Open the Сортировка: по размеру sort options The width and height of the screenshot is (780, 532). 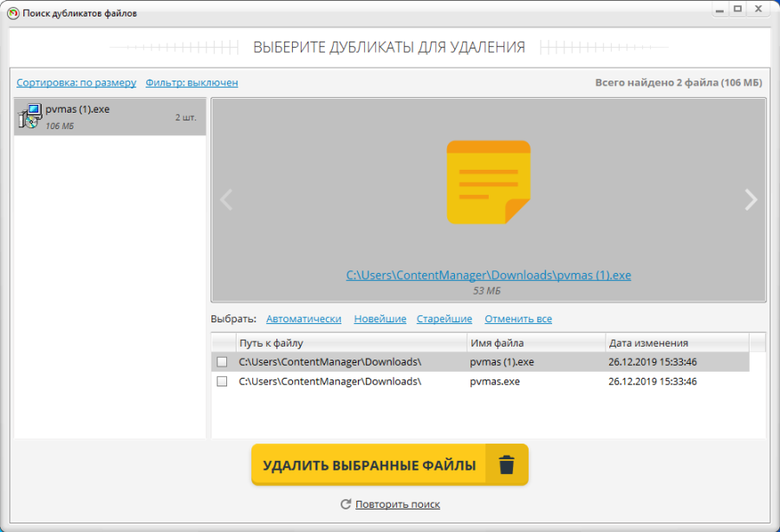click(76, 83)
